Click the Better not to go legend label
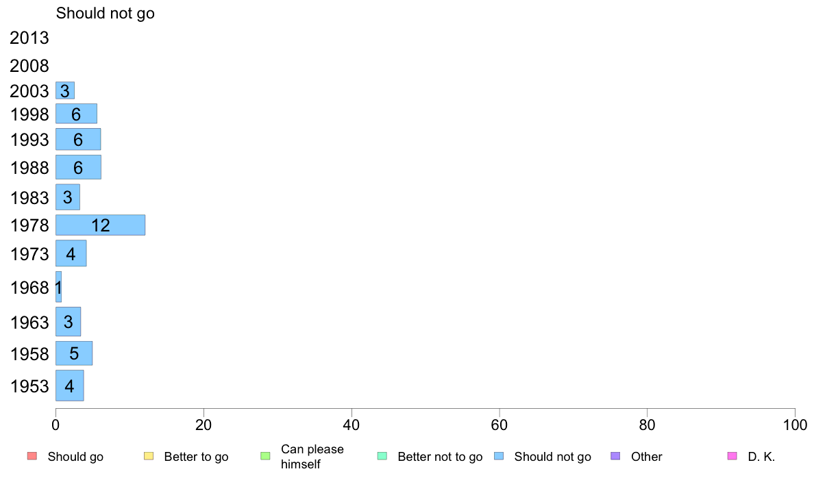 pyautogui.click(x=440, y=457)
